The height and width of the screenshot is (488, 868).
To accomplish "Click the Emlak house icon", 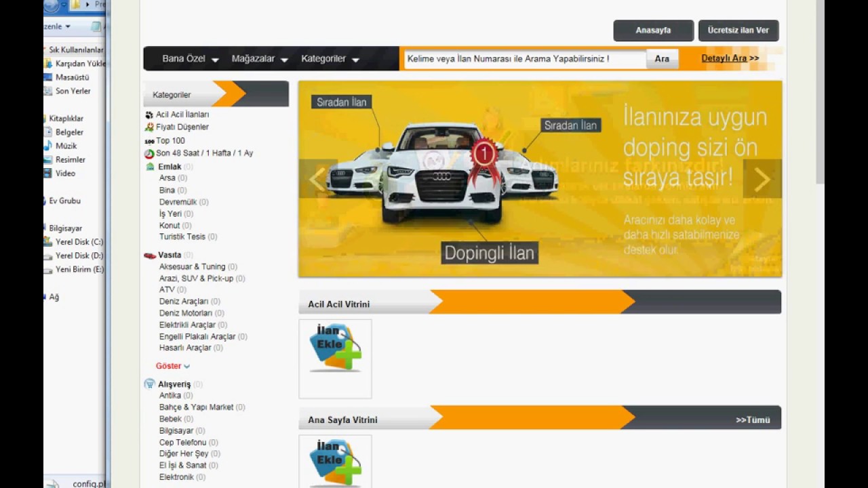I will [150, 167].
